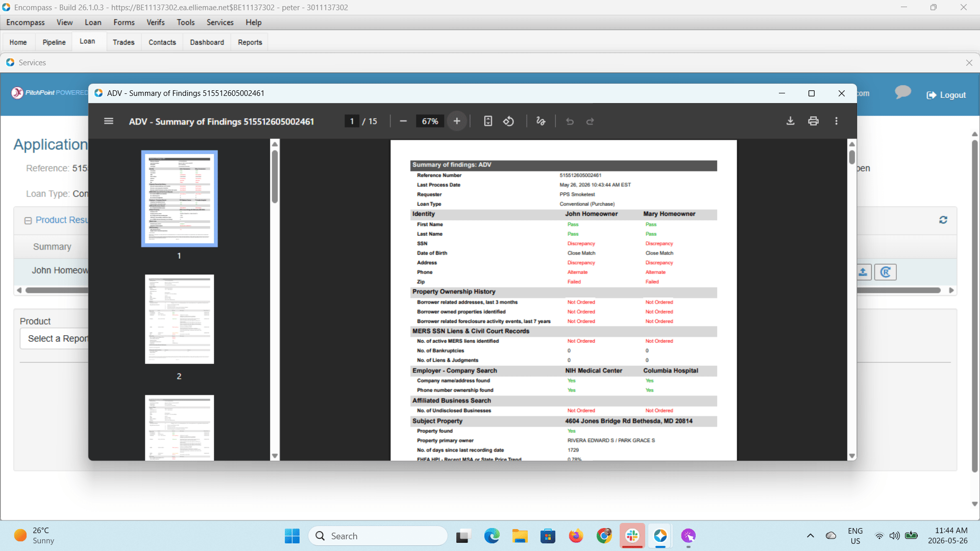Open the Encompass app icon in taskbar

660,536
